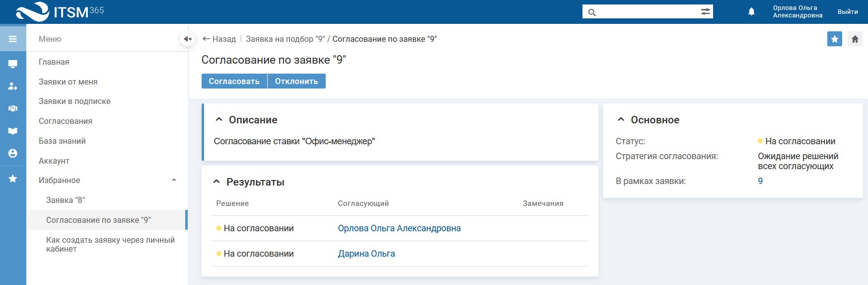Select База знаний in menu

62,141
